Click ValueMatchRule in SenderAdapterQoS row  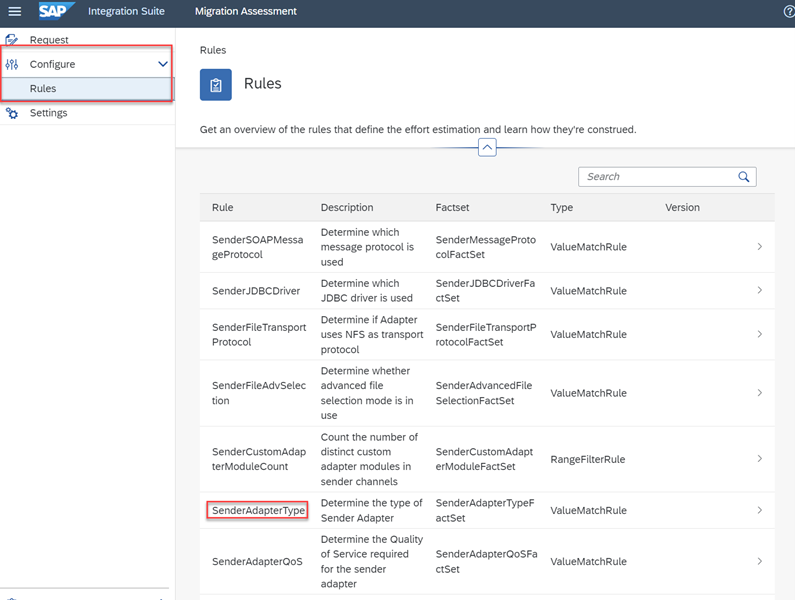click(589, 561)
